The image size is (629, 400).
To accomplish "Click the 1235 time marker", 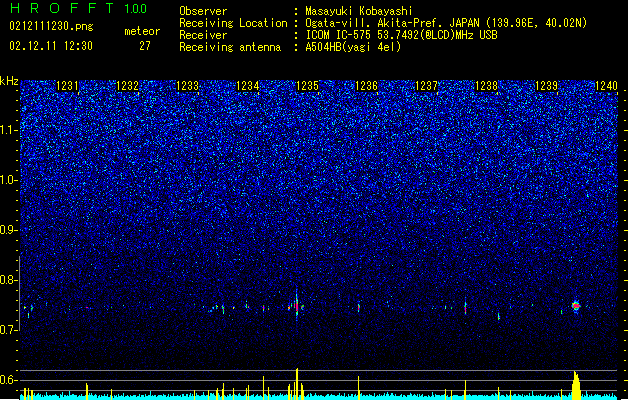I will (307, 86).
